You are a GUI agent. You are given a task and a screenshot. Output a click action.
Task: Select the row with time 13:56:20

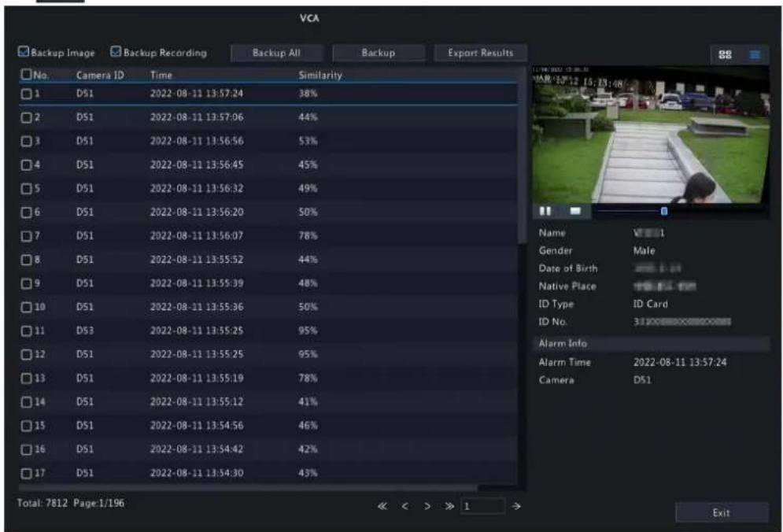268,212
